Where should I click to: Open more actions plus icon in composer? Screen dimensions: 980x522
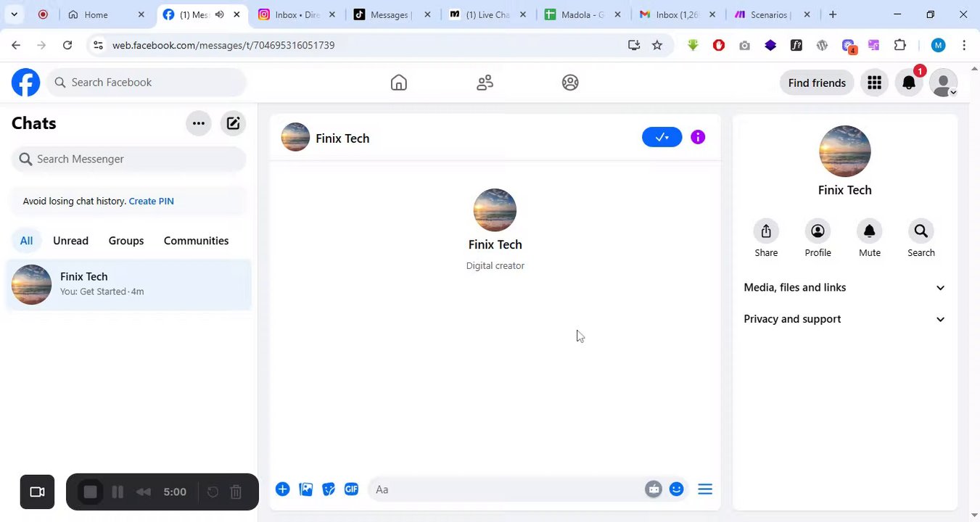pyautogui.click(x=283, y=489)
